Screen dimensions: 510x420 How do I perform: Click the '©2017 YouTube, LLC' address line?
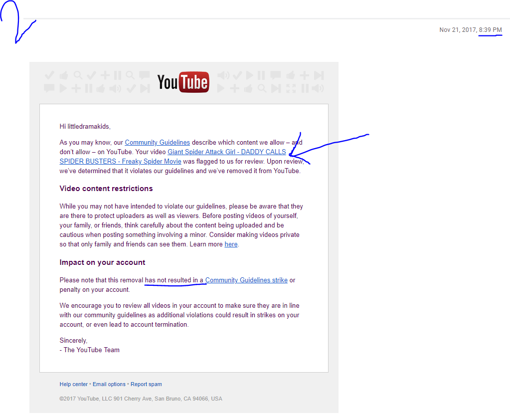(x=141, y=399)
